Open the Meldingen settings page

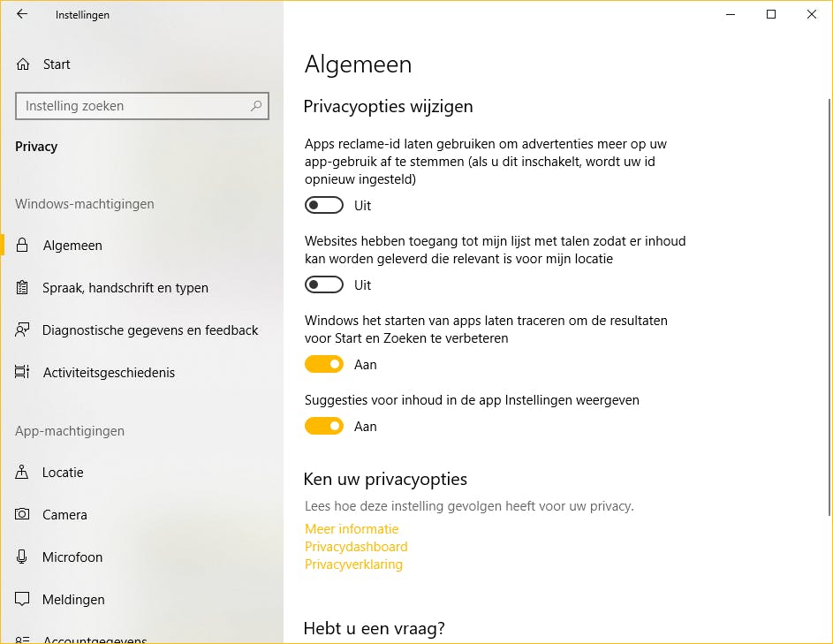pyautogui.click(x=73, y=600)
